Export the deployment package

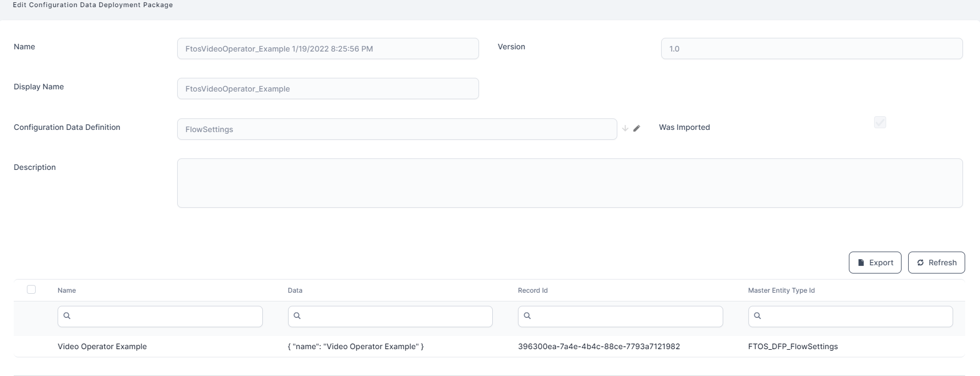tap(875, 263)
